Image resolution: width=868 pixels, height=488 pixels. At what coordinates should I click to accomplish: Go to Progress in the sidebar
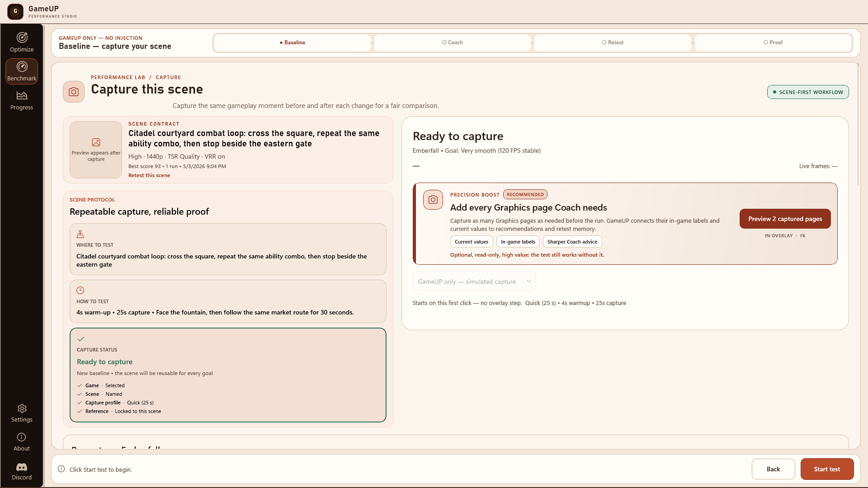tap(22, 100)
